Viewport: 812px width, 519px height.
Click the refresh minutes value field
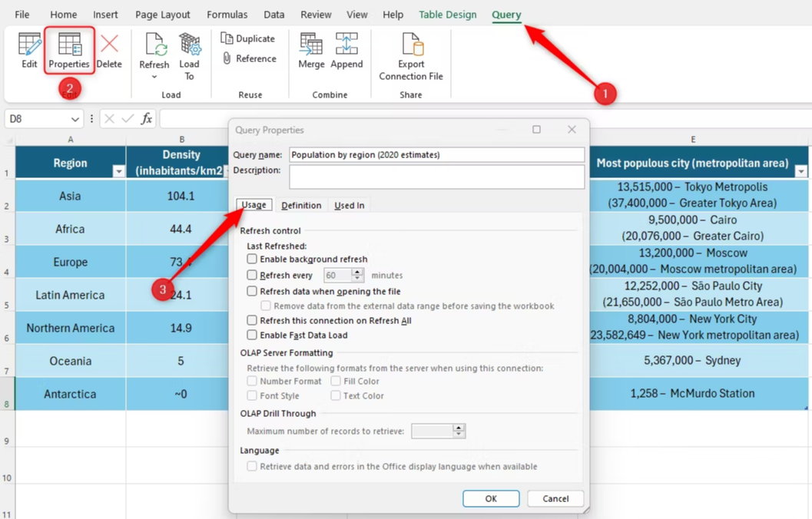pos(338,276)
